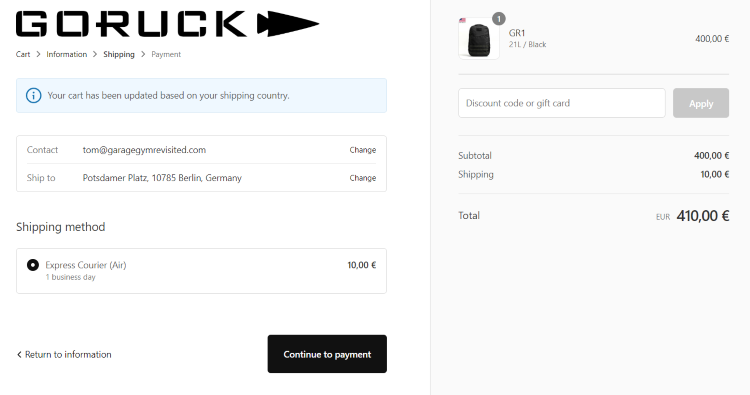This screenshot has width=750, height=395.
Task: Click the chevron after Cart breadcrumb
Action: click(x=38, y=54)
